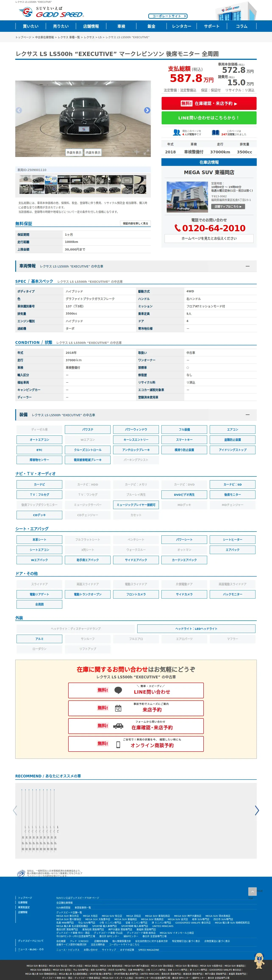Click the scroll-to-top button near the footer

[x=252, y=891]
